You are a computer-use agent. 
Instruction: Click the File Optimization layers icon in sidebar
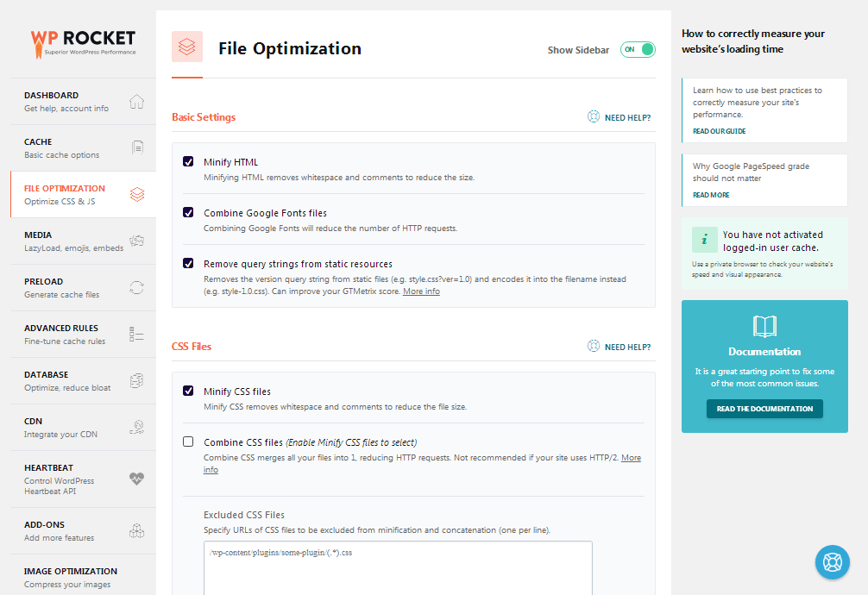click(137, 194)
